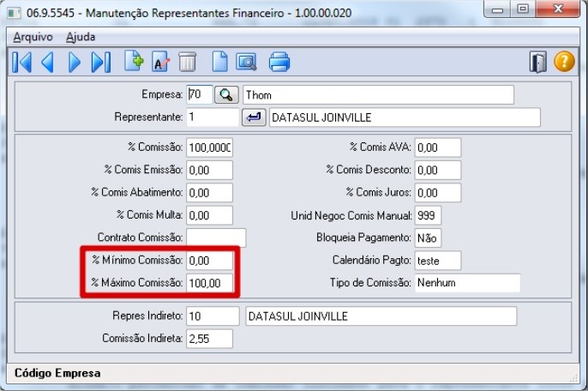The image size is (588, 391).
Task: Click the exit door icon
Action: (x=538, y=62)
